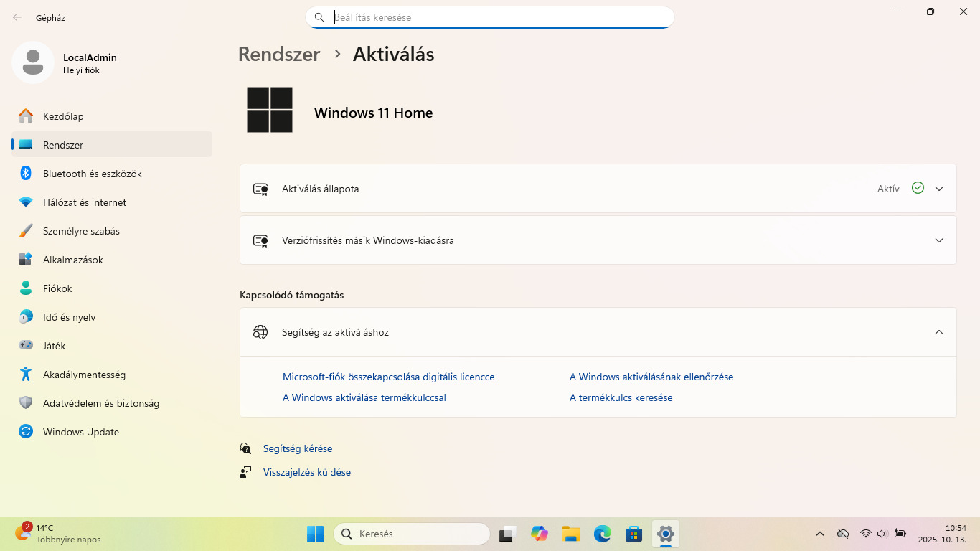Image resolution: width=980 pixels, height=551 pixels.
Task: Click Segítség az aktiváláshoz globe icon
Action: tap(260, 332)
